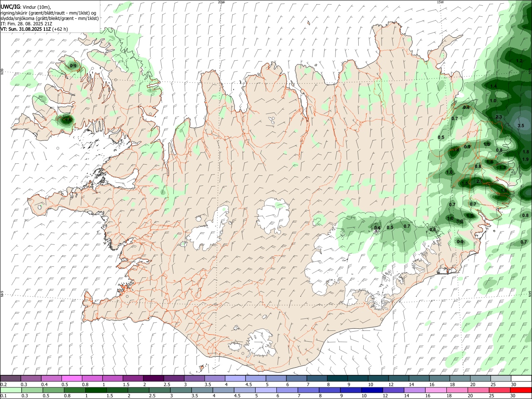The height and width of the screenshot is (399, 532).
Task: Pick the bright red 30+ rain swatch
Action: click(x=520, y=390)
